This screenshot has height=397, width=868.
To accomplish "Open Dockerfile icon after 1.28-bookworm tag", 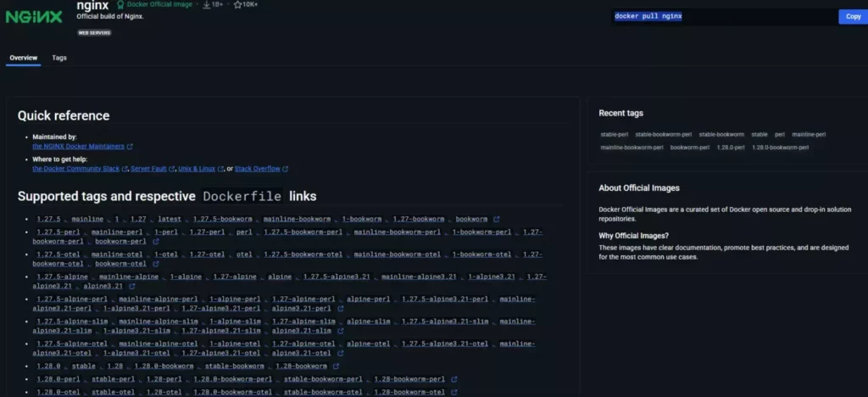I will tap(336, 366).
